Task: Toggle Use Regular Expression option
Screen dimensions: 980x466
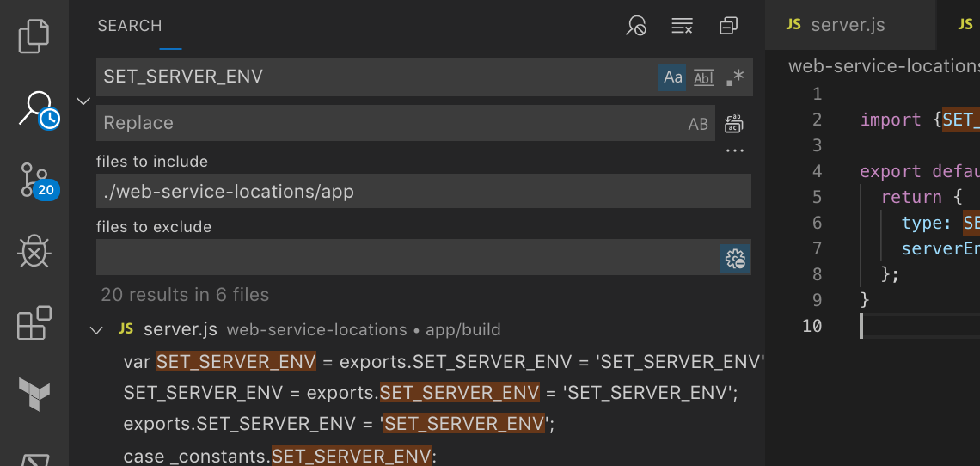Action: click(735, 77)
